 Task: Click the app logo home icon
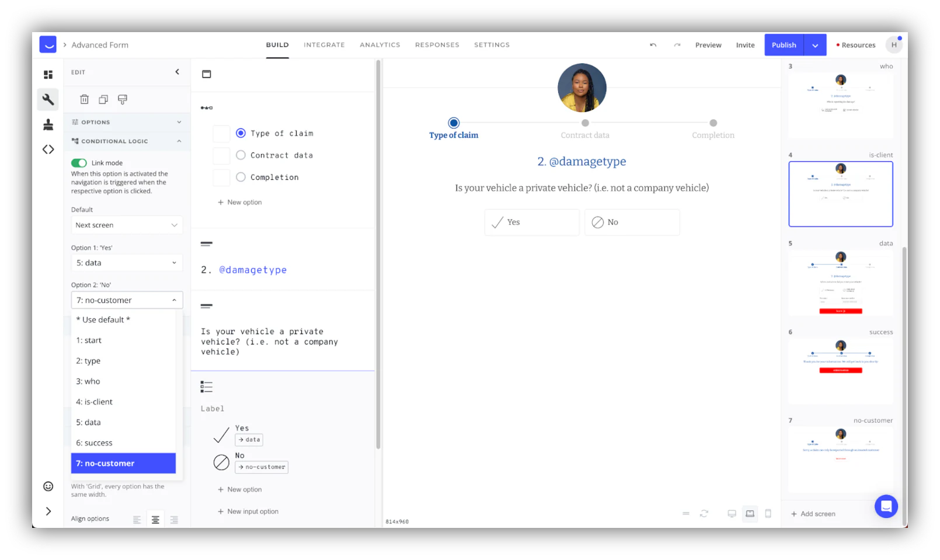(48, 44)
